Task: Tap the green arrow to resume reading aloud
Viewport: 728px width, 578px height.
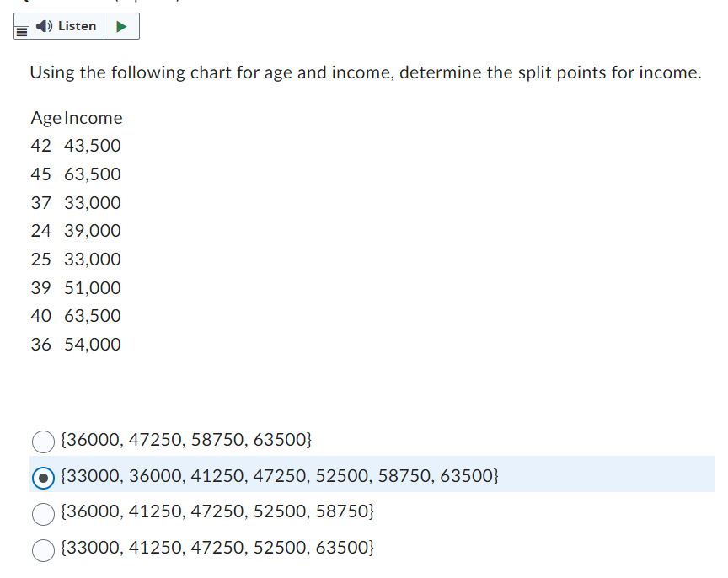Action: coord(123,26)
